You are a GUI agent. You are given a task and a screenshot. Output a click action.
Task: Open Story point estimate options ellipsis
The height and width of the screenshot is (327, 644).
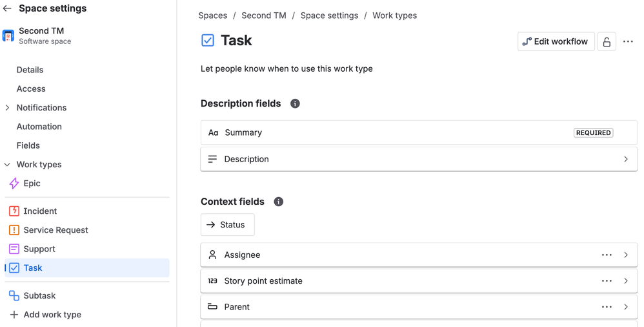point(607,281)
